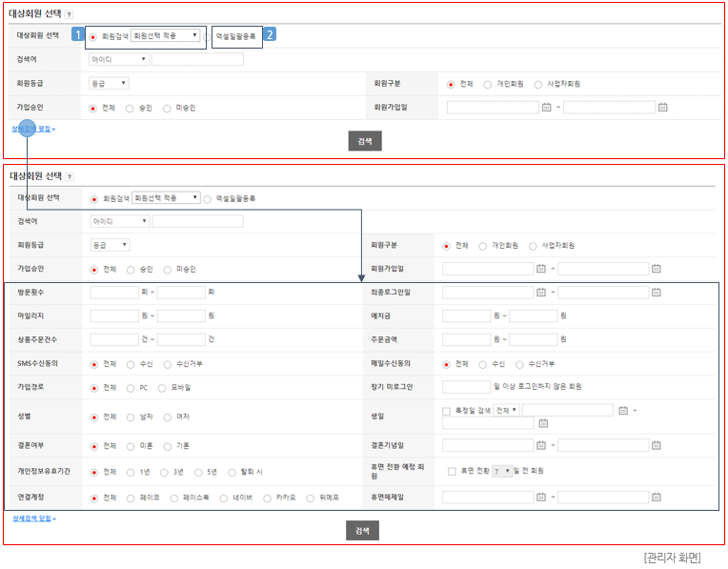
Task: Click the 방문횟수 minimum input field
Action: tap(114, 292)
